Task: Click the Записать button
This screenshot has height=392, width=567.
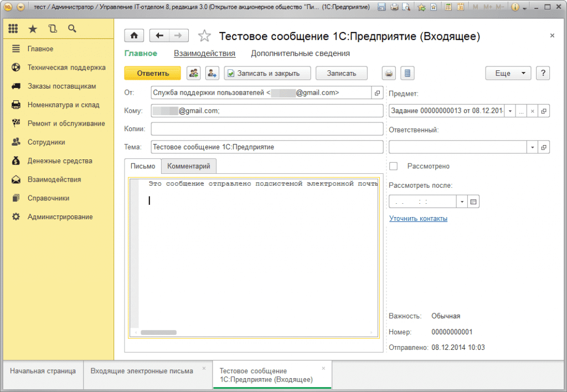Action: pyautogui.click(x=342, y=73)
